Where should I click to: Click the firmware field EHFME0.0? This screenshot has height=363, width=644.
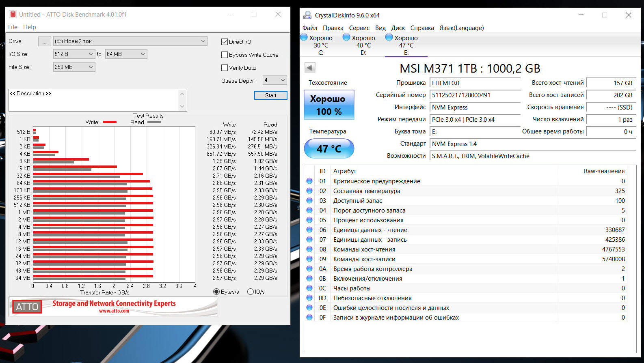475,83
